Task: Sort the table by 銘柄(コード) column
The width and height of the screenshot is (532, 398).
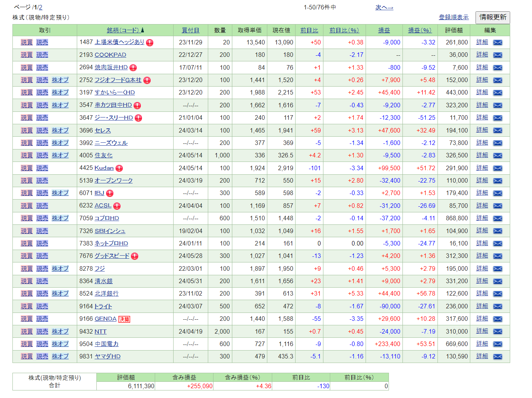Action: point(123,30)
